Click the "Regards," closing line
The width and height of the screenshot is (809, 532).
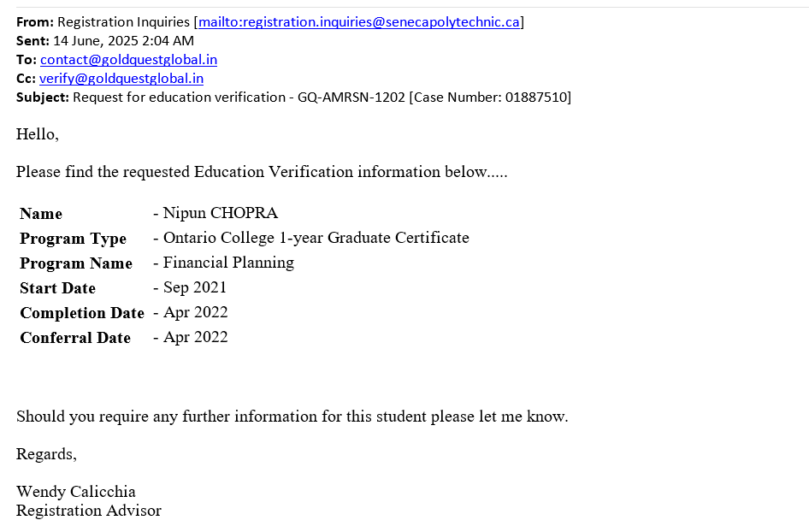point(46,454)
